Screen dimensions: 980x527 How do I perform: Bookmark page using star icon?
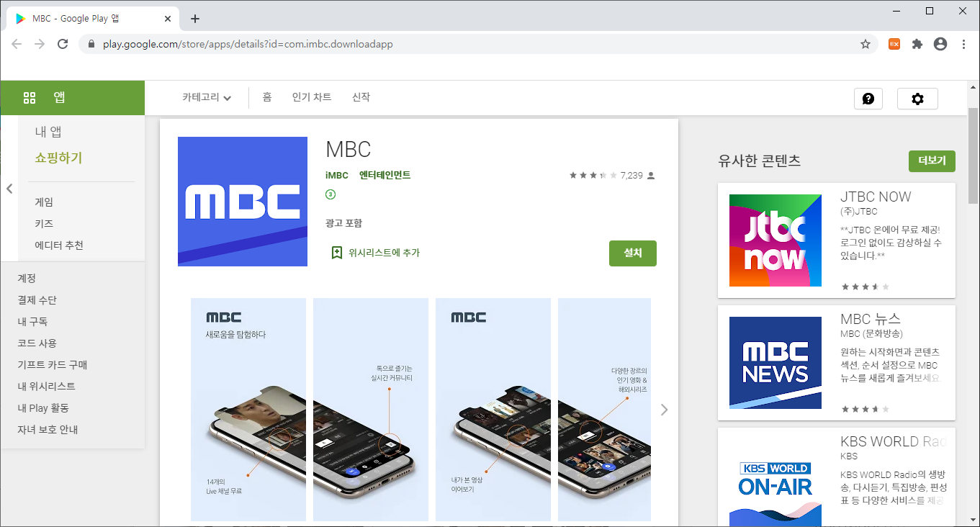tap(866, 44)
